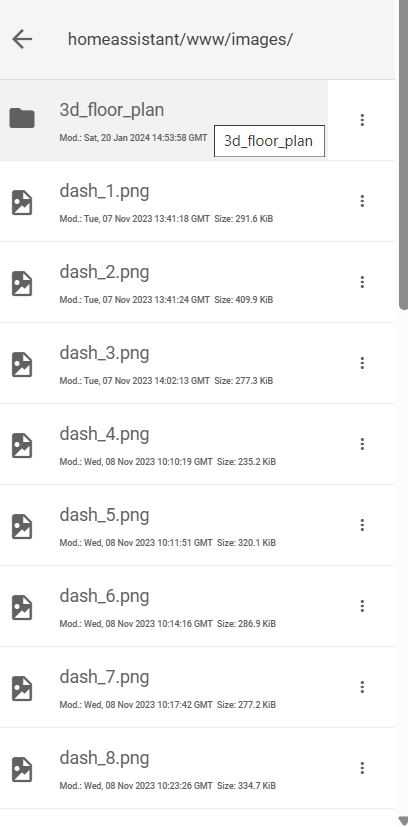Go back using the left arrow icon

(x=22, y=39)
